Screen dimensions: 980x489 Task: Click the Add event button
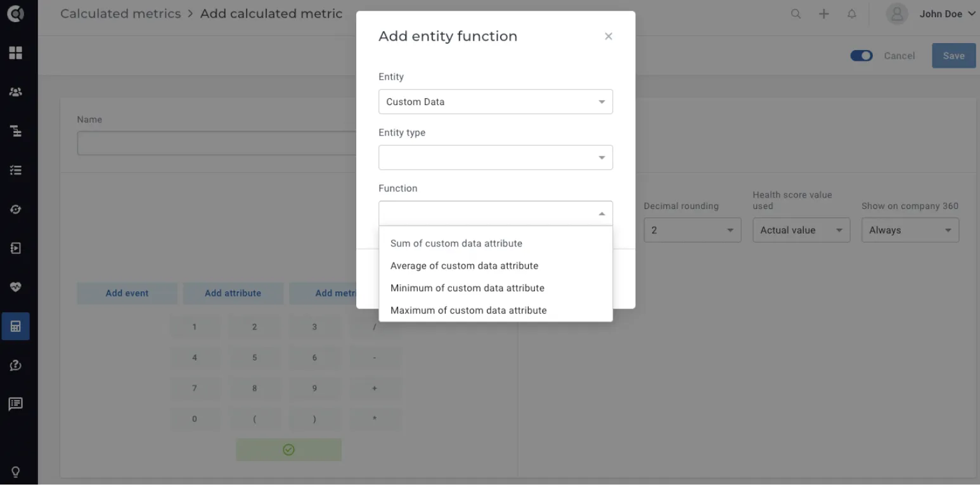click(127, 293)
